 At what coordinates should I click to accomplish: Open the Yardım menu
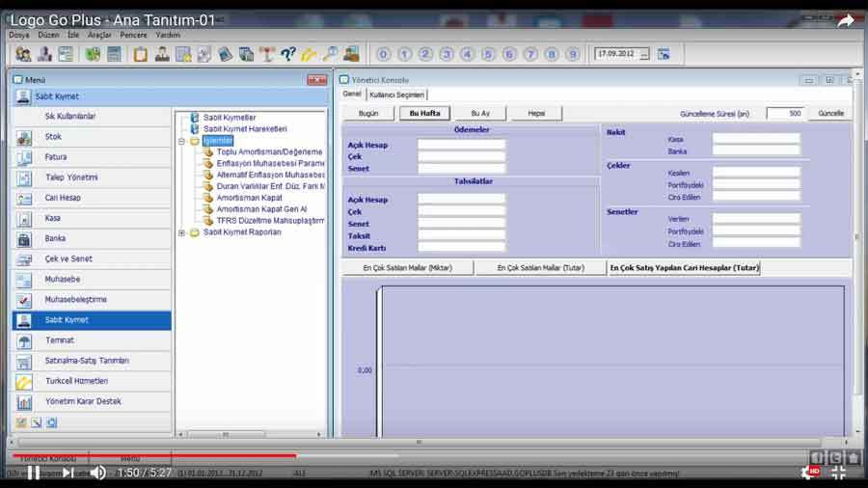[168, 35]
